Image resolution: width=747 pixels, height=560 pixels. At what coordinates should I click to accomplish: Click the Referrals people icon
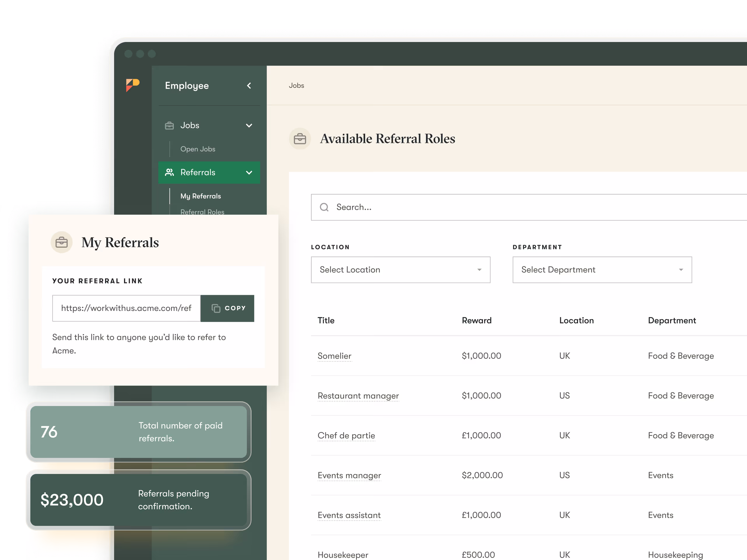tap(169, 172)
